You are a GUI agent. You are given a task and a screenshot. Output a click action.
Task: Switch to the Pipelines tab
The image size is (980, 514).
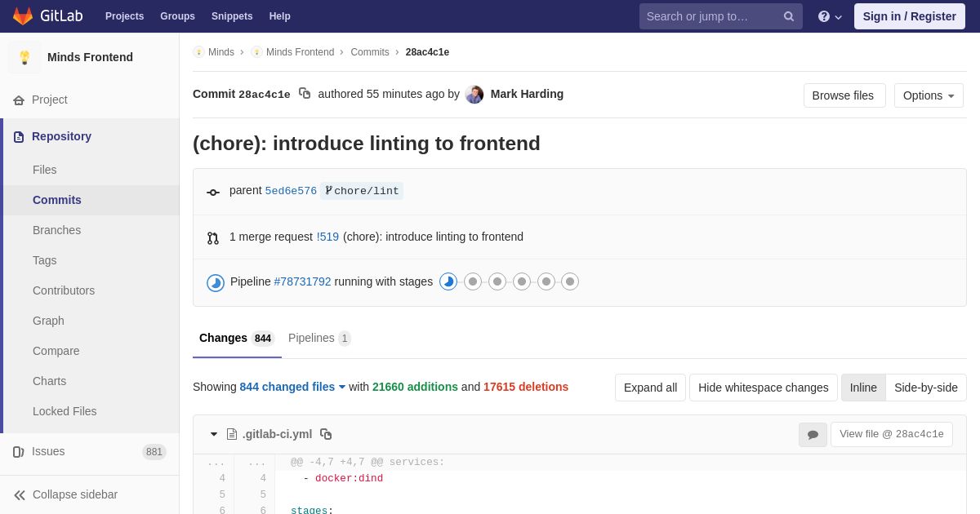coord(319,338)
